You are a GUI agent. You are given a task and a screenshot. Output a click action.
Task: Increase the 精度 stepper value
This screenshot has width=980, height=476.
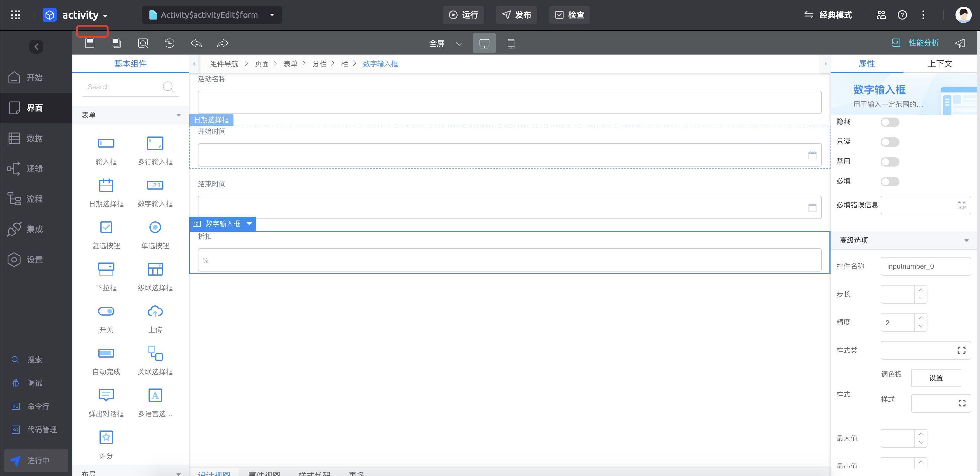coord(921,318)
